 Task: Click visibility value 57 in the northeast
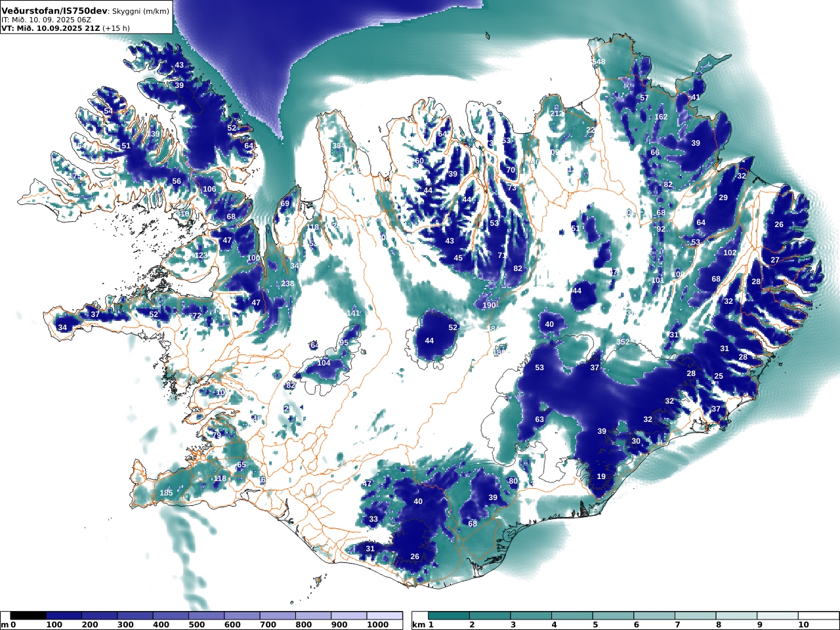pyautogui.click(x=644, y=98)
